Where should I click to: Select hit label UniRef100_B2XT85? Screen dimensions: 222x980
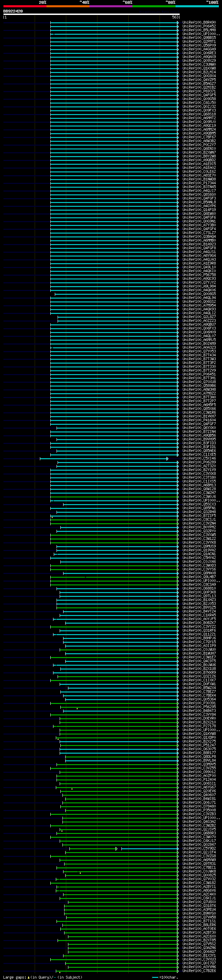pos(199,940)
